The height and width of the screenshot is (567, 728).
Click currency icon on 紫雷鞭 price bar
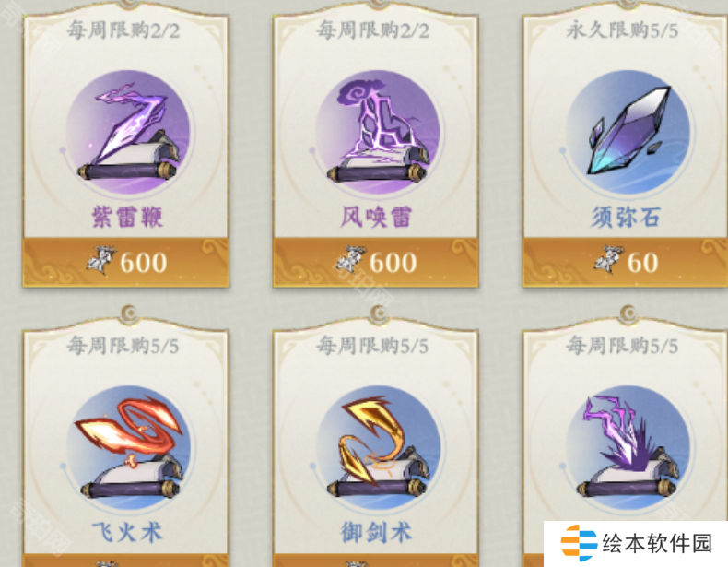pyautogui.click(x=100, y=260)
